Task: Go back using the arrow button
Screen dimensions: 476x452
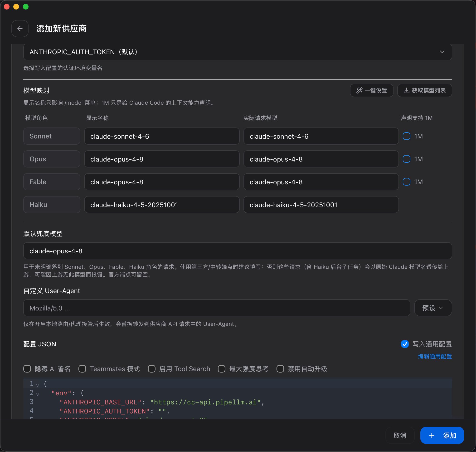Action: click(x=20, y=29)
